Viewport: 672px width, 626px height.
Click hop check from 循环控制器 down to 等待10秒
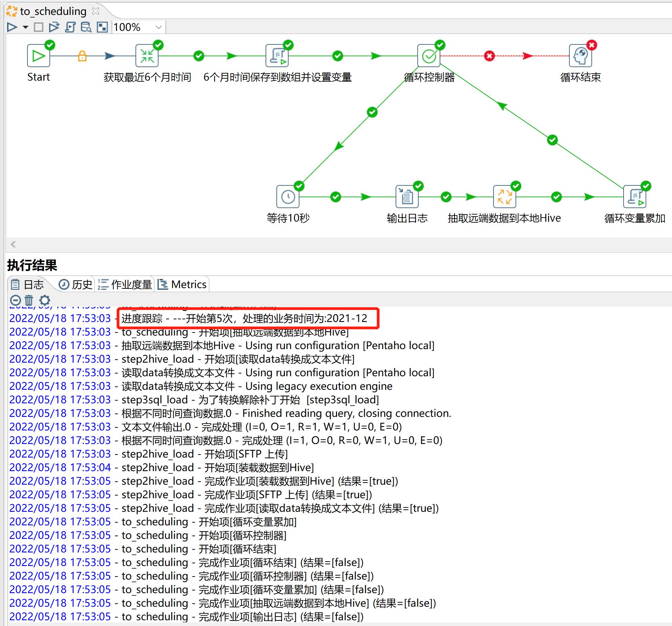pos(372,112)
